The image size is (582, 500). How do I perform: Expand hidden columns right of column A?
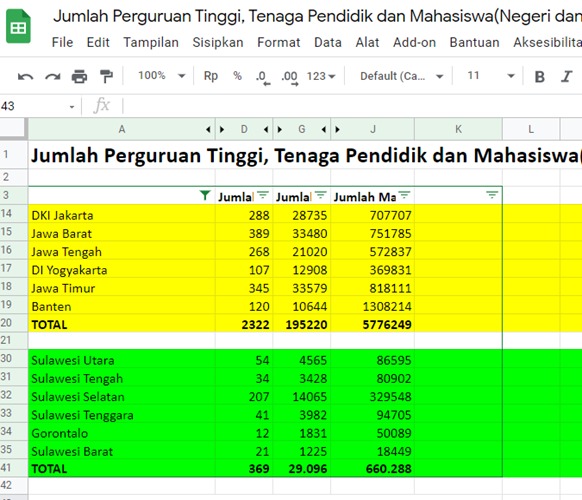(222, 130)
